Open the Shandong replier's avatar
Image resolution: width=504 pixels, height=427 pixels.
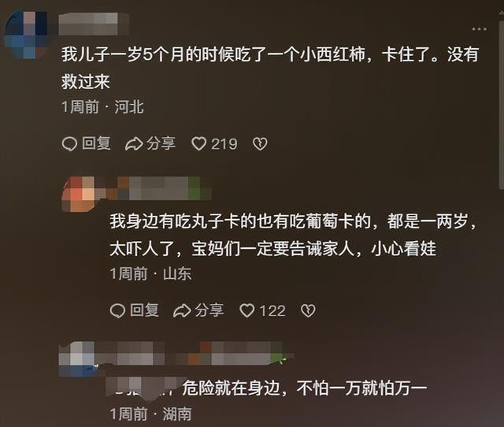point(80,194)
